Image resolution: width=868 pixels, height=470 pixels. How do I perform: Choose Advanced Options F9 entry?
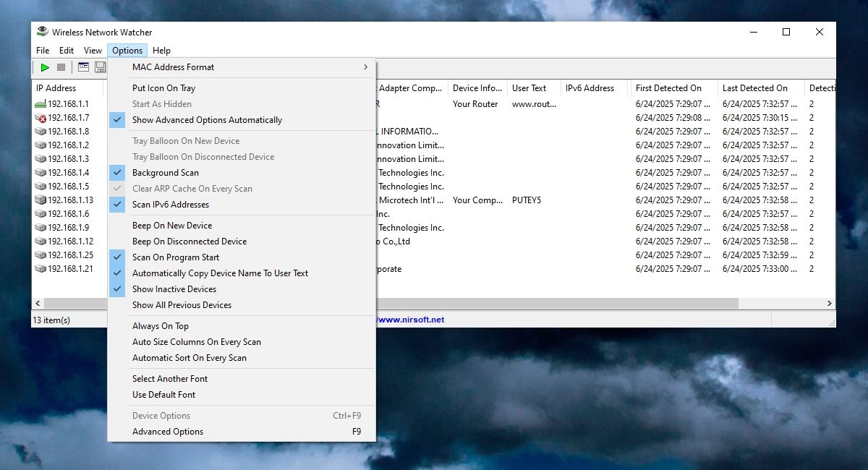click(x=242, y=432)
